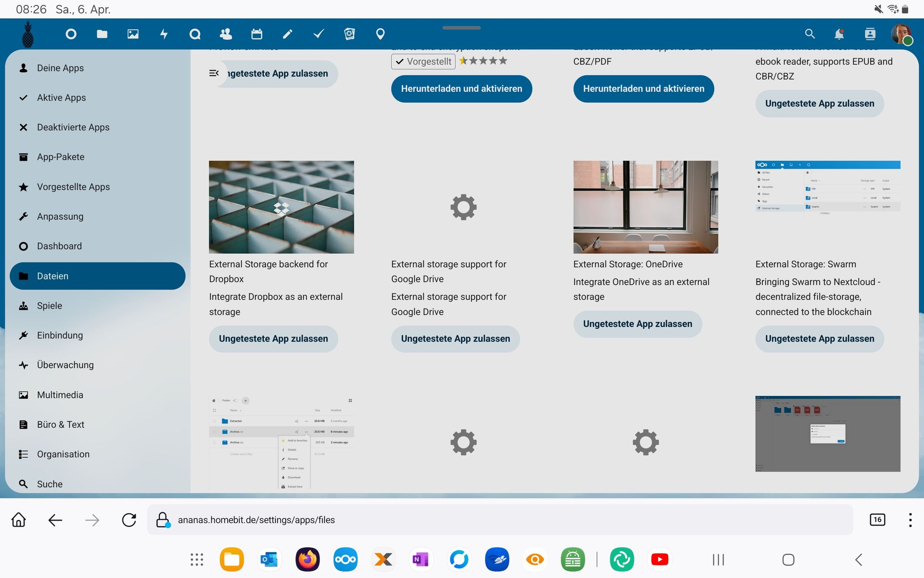Open the cards app icon in the top bar
Screen dimensions: 924x578
349,34
